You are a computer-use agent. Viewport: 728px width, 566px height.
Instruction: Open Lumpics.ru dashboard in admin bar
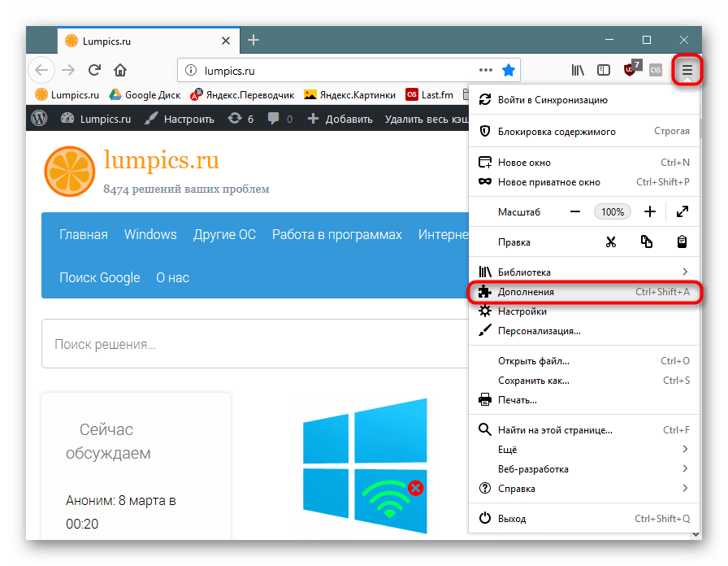pyautogui.click(x=96, y=119)
